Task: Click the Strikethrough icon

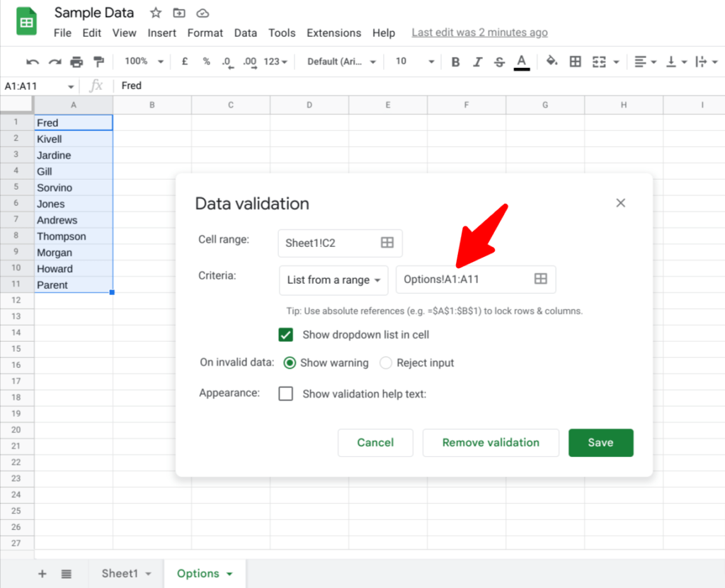Action: (x=499, y=62)
